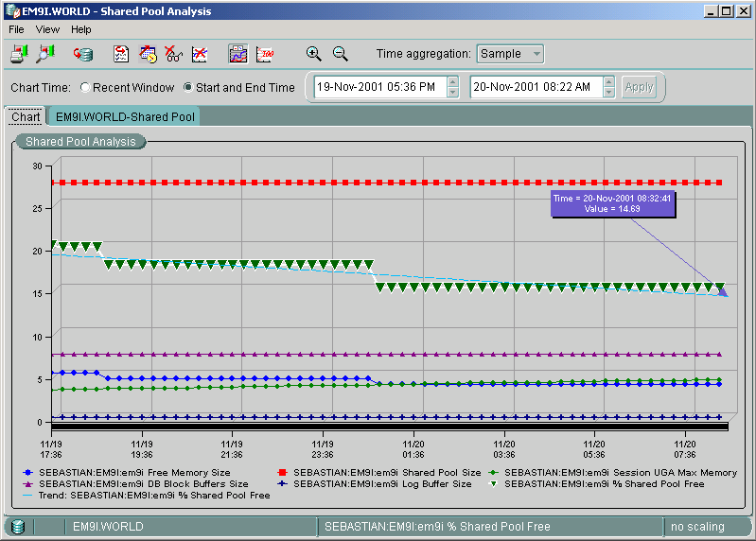Click the 30 y-axis label

pyautogui.click(x=38, y=166)
